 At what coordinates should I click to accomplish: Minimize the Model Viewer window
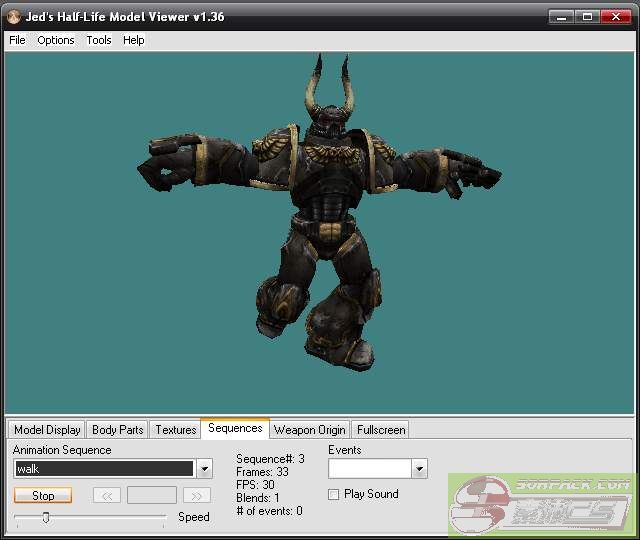click(562, 17)
